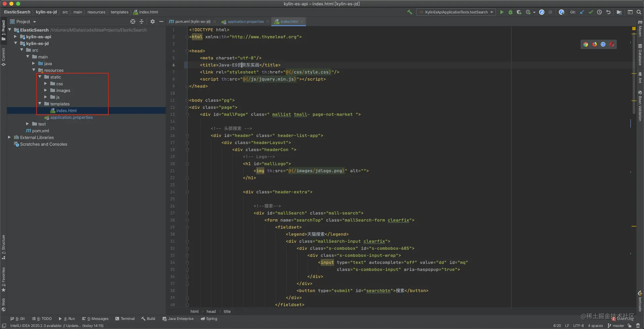The width and height of the screenshot is (644, 329).
Task: Preview page in Opera browser
Action: [x=612, y=44]
